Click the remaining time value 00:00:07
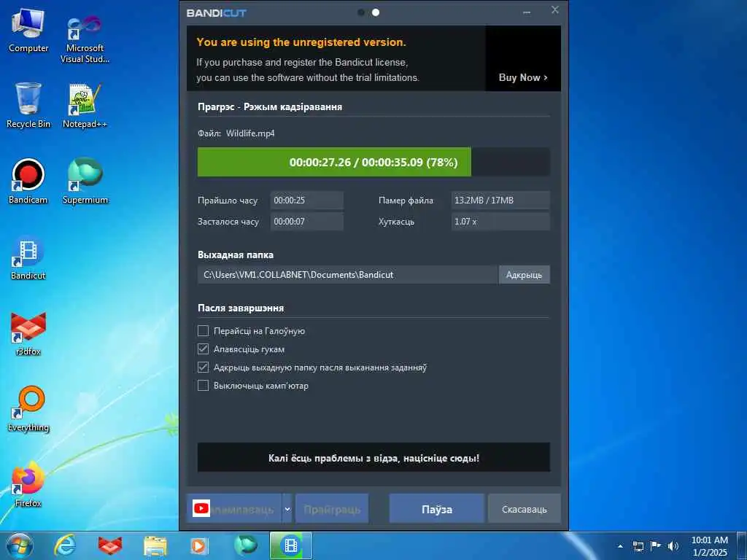Image resolution: width=747 pixels, height=560 pixels. (x=307, y=222)
